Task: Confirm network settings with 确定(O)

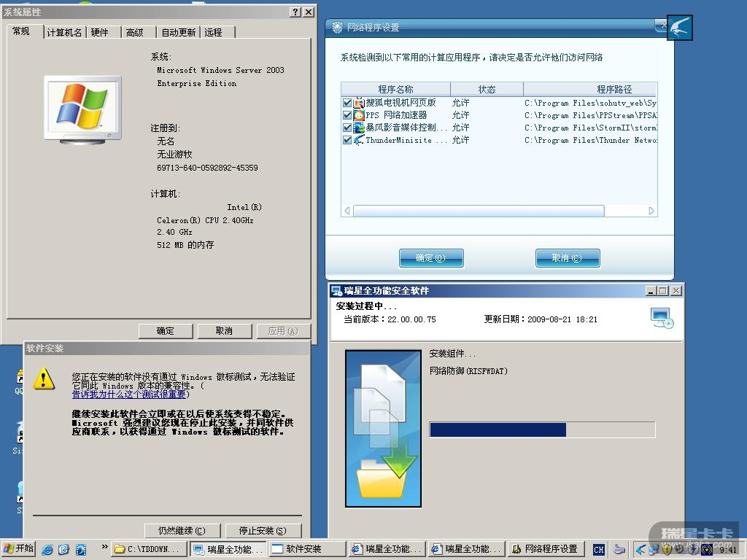Action: click(x=431, y=258)
